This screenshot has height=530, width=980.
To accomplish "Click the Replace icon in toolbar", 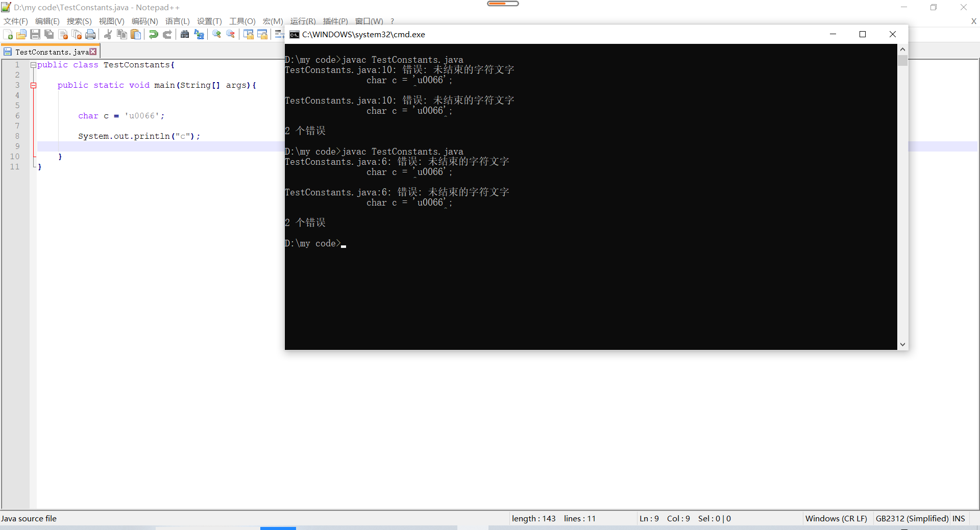I will (199, 34).
